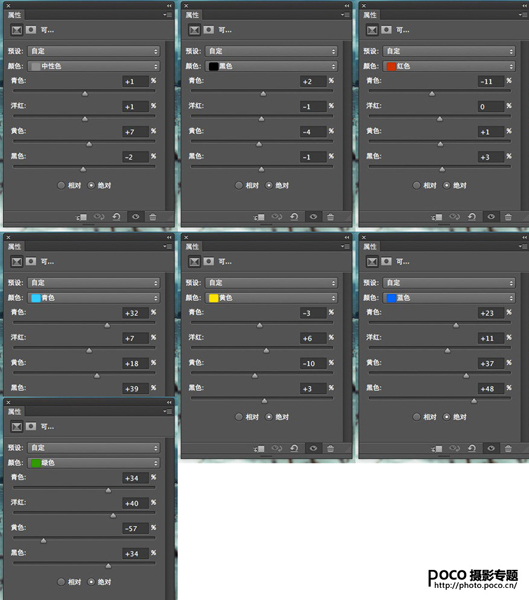Click yellow slider handle in green panel
Viewport: 529px width, 600px height.
click(x=44, y=540)
